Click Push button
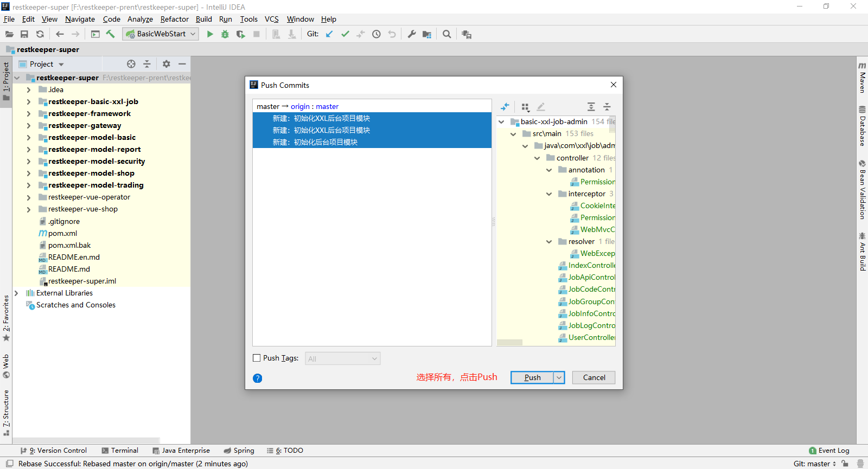Image resolution: width=868 pixels, height=469 pixels. (532, 377)
